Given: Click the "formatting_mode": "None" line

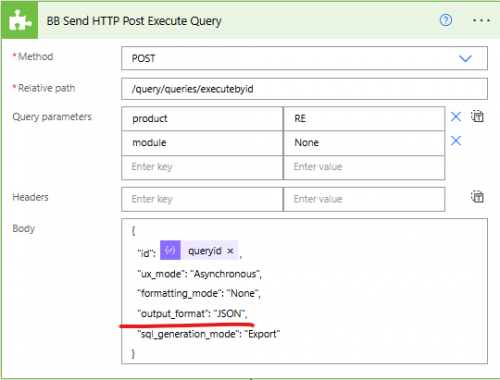Looking at the screenshot, I should (x=199, y=294).
